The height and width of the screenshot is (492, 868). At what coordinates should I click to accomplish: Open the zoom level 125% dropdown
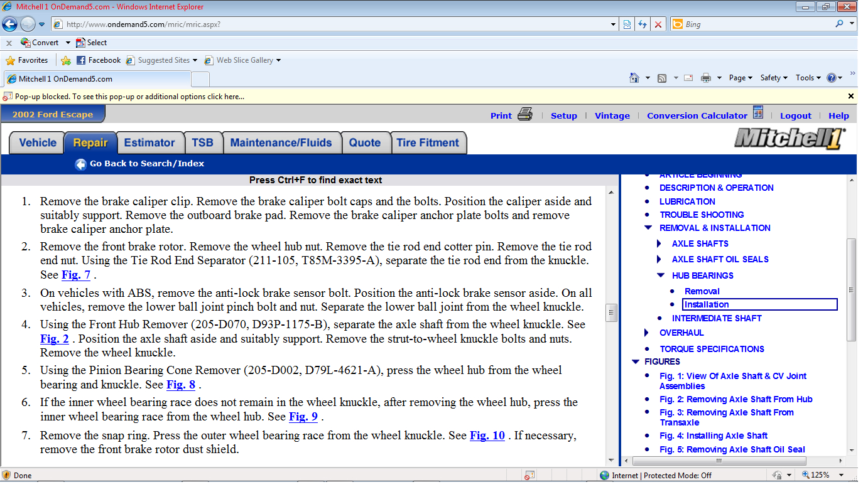pos(842,475)
